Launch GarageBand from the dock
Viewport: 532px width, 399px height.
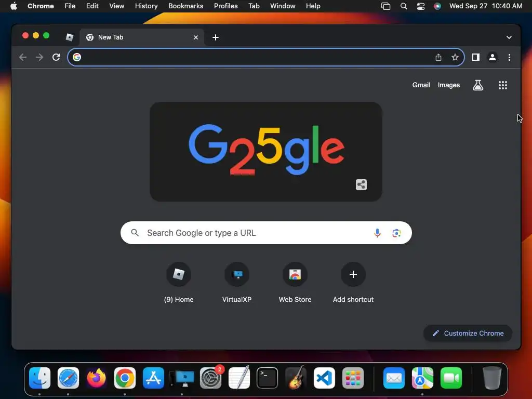[x=296, y=378]
